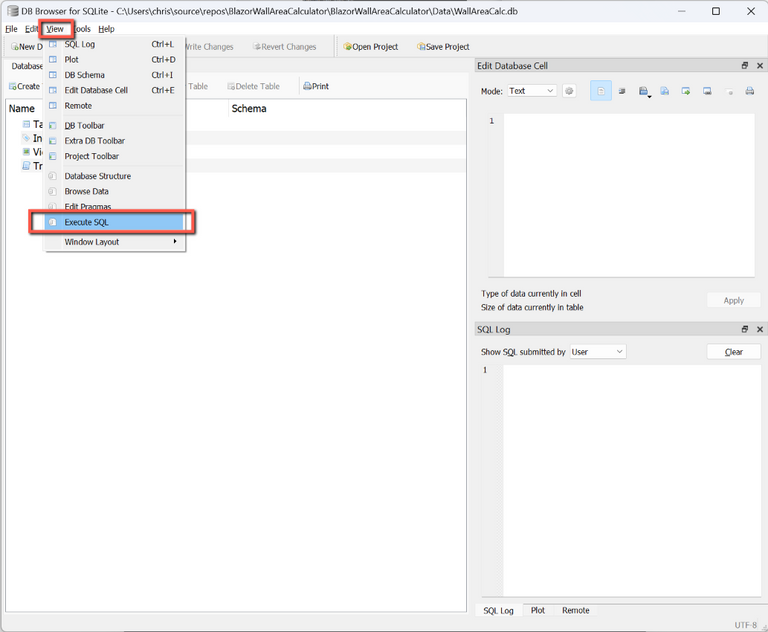Click the Print button in structure toolbar

coord(316,86)
